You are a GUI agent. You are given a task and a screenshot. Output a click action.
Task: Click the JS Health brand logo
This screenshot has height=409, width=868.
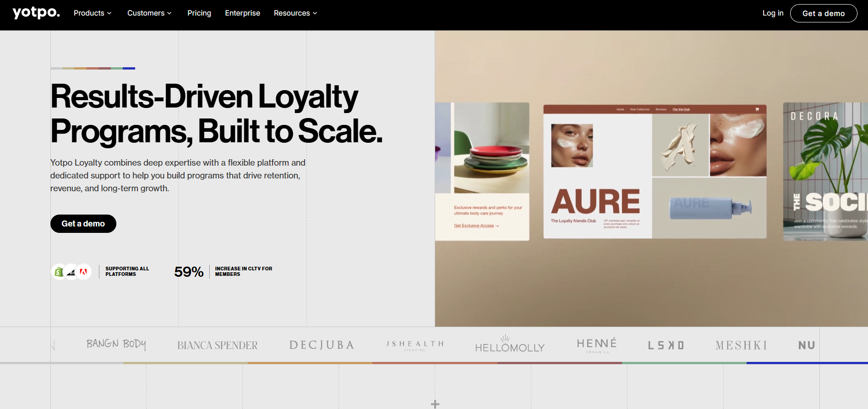(415, 345)
